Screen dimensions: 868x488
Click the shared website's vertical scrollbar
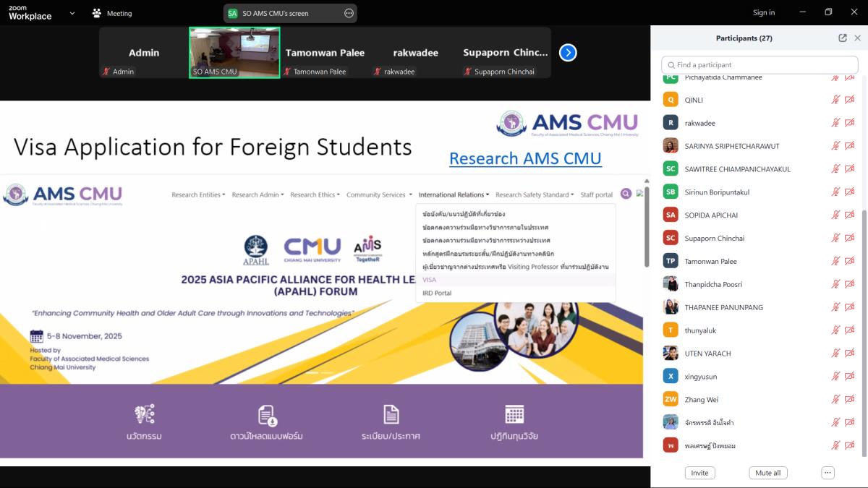click(647, 228)
